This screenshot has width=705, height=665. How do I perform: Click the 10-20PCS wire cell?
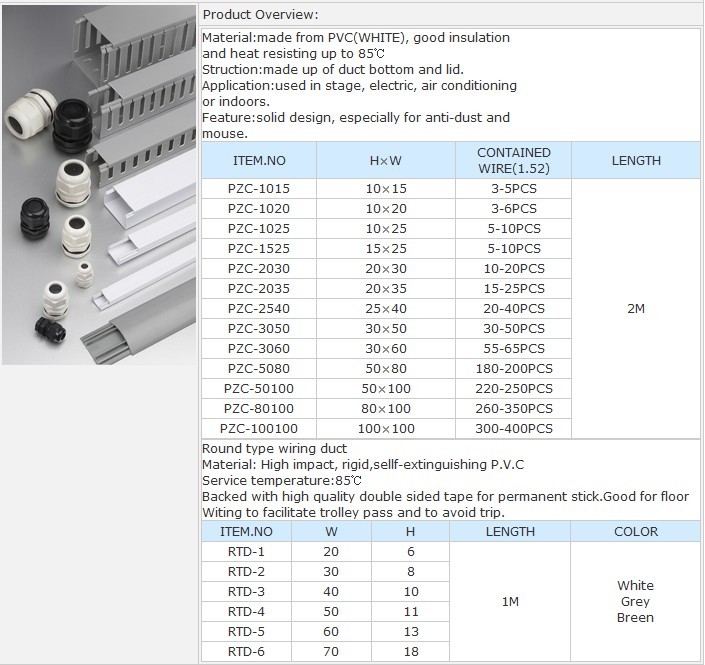513,269
